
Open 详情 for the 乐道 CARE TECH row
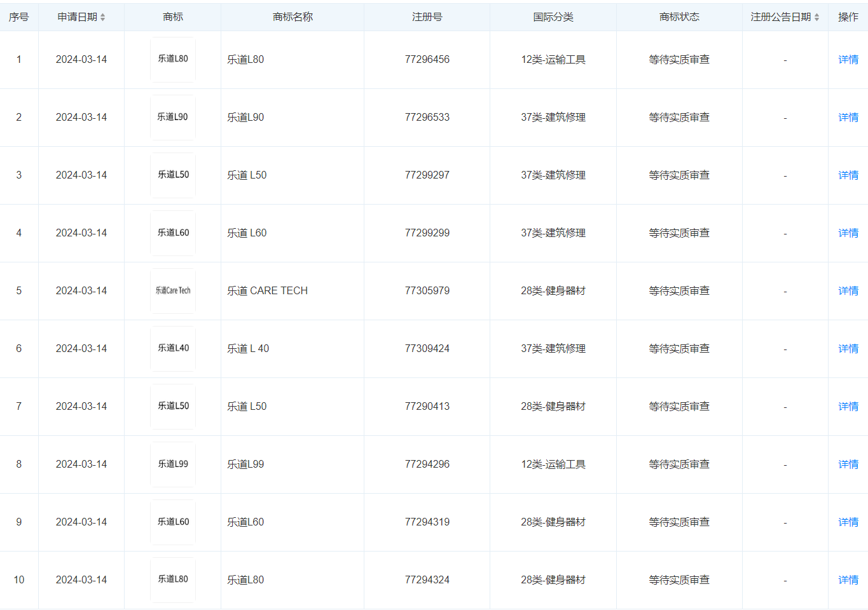point(848,291)
